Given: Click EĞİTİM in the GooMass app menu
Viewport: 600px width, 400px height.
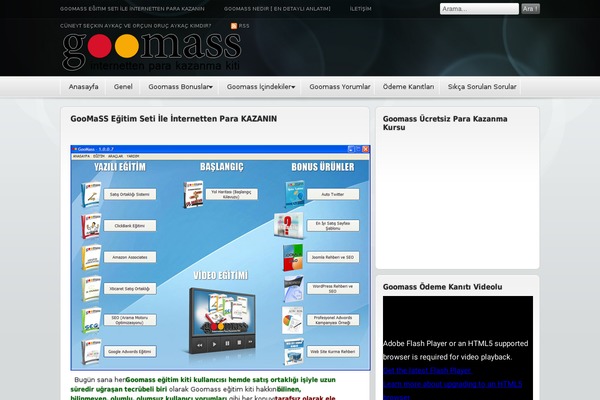Looking at the screenshot, I should coord(99,156).
